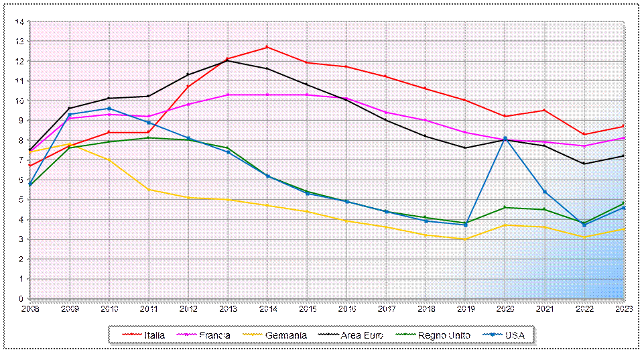Click the 2011 label on the x-axis
Image resolution: width=644 pixels, height=354 pixels.
click(x=149, y=308)
